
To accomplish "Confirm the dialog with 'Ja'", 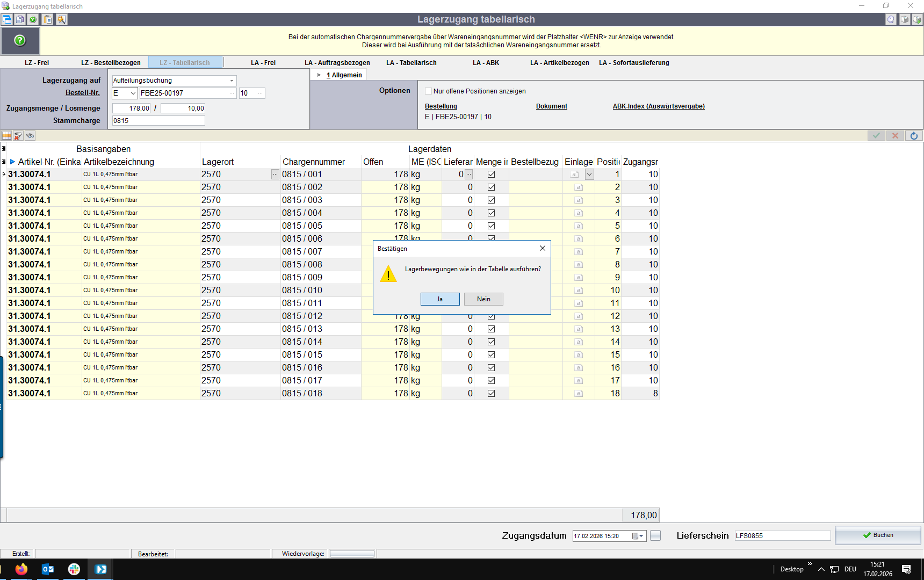I will (x=439, y=299).
